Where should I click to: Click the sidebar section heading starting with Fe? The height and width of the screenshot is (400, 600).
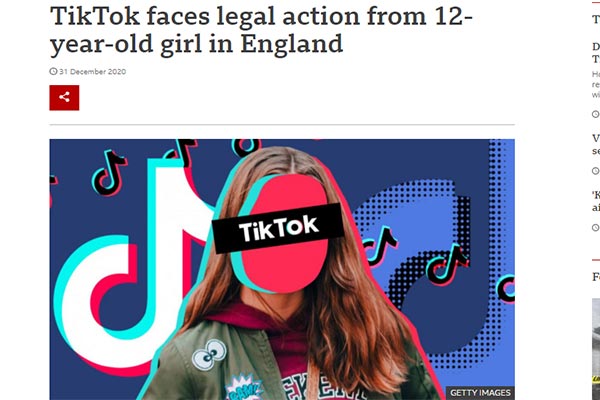click(x=596, y=276)
